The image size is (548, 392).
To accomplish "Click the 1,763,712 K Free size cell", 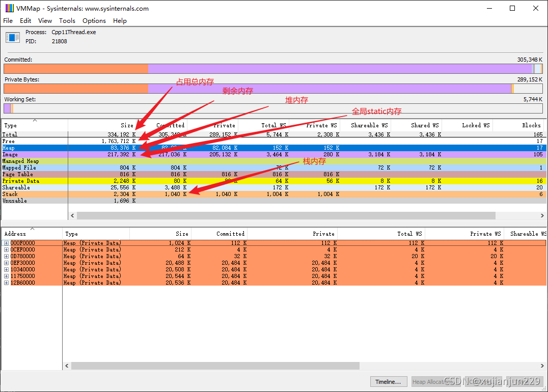I will [x=119, y=141].
